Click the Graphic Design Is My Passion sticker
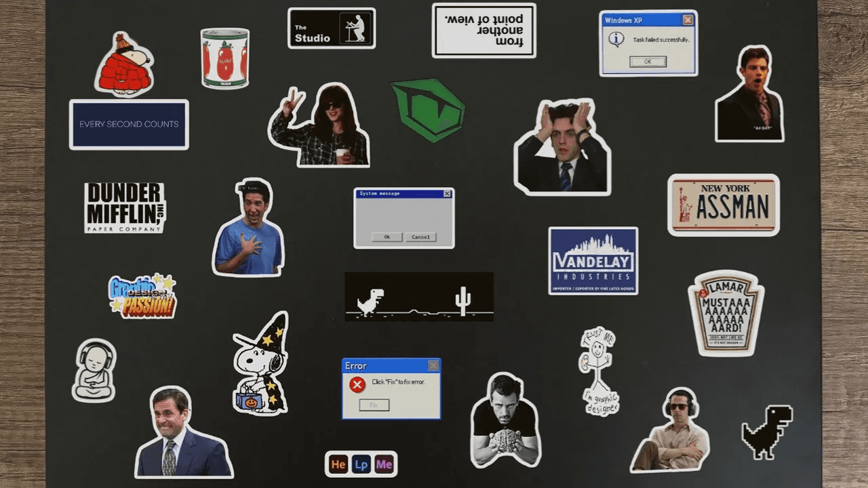This screenshot has width=868, height=488. 143,296
